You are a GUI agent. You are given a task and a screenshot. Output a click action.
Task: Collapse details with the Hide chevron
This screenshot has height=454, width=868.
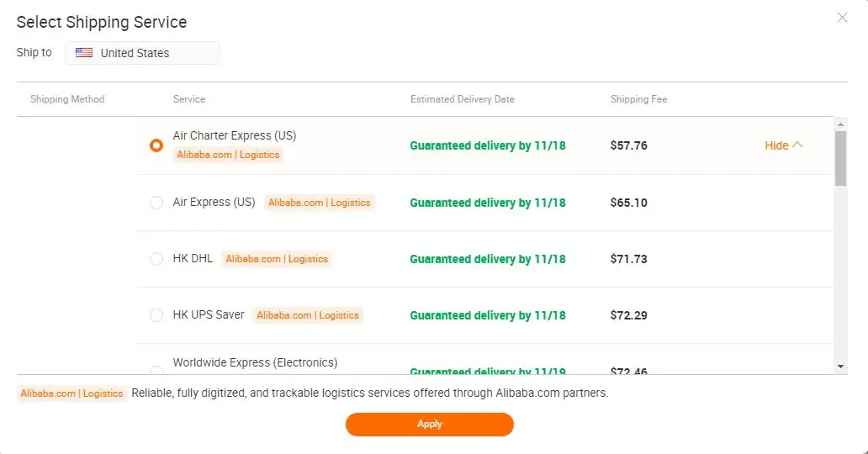point(784,145)
